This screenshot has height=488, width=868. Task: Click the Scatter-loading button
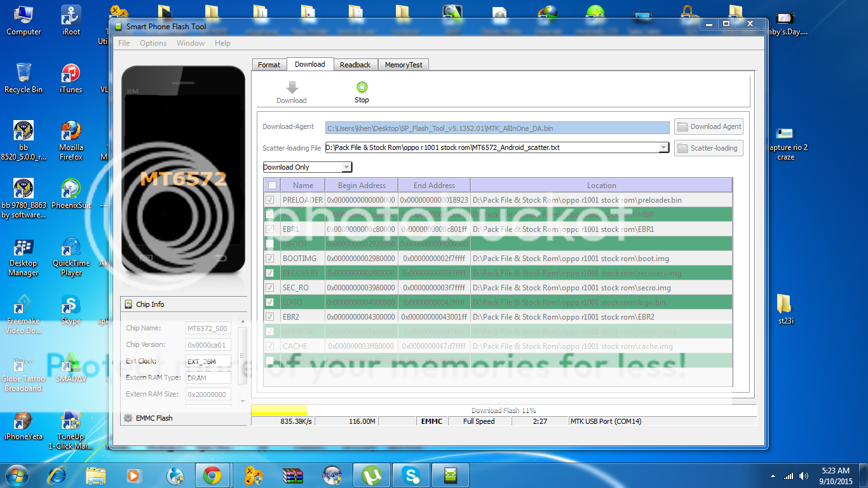pyautogui.click(x=709, y=148)
